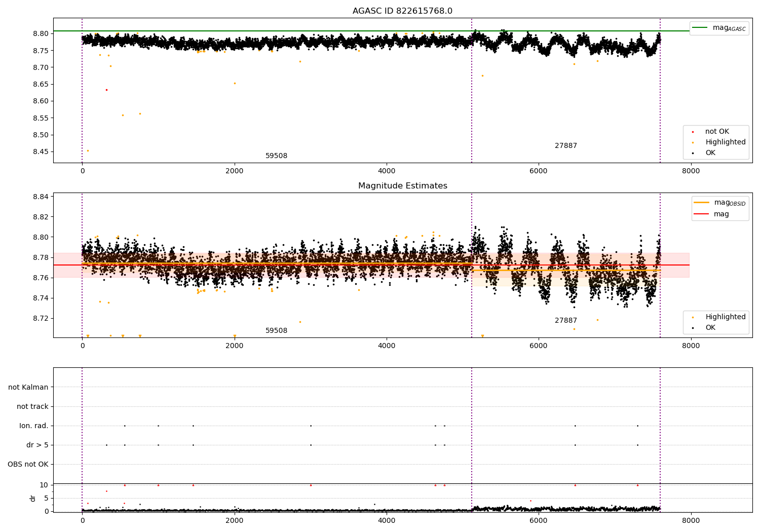Click the 8.84 y-tick in Magnitude Estimates plot
The height and width of the screenshot is (532, 760).
[x=41, y=197]
